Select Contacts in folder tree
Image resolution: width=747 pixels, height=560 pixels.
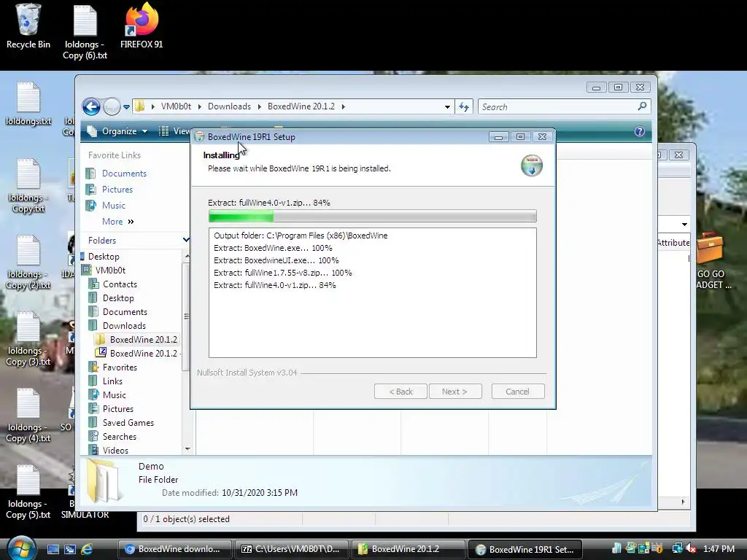120,284
